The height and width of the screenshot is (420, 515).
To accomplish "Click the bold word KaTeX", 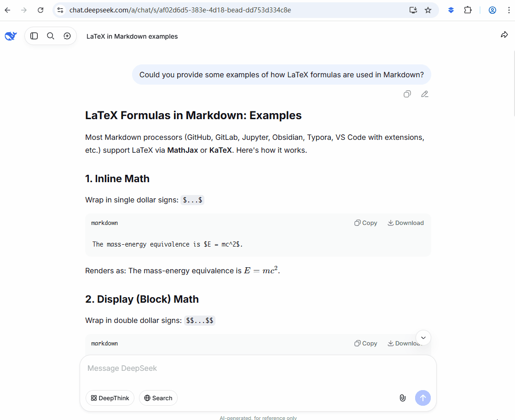I will (x=221, y=150).
